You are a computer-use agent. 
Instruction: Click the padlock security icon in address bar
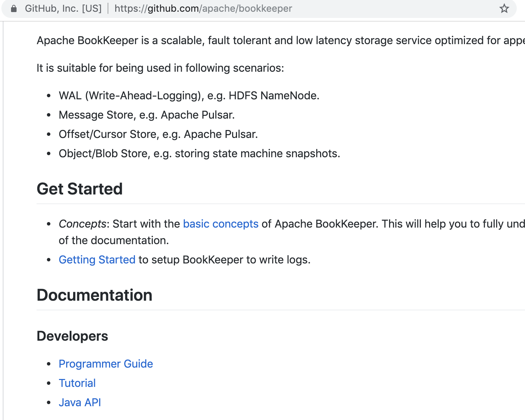coord(14,8)
